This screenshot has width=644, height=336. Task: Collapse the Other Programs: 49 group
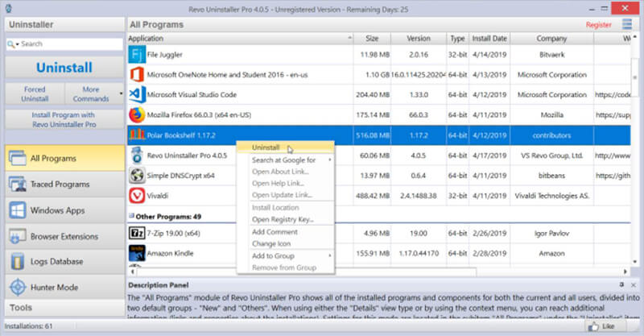131,215
